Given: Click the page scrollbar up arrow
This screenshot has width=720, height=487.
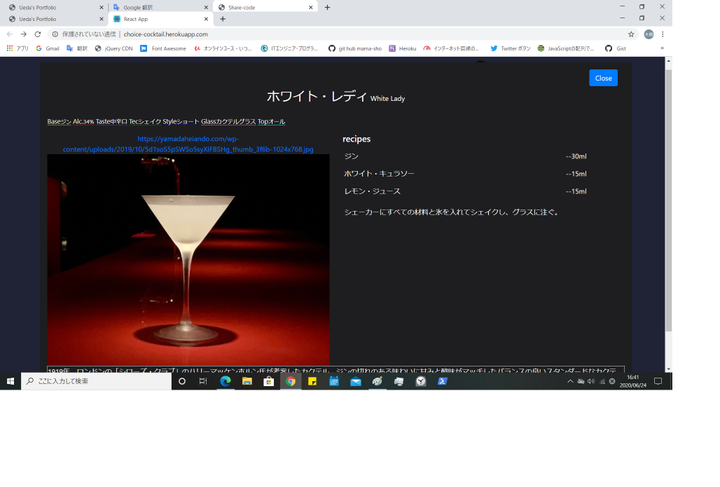Looking at the screenshot, I should click(x=669, y=61).
